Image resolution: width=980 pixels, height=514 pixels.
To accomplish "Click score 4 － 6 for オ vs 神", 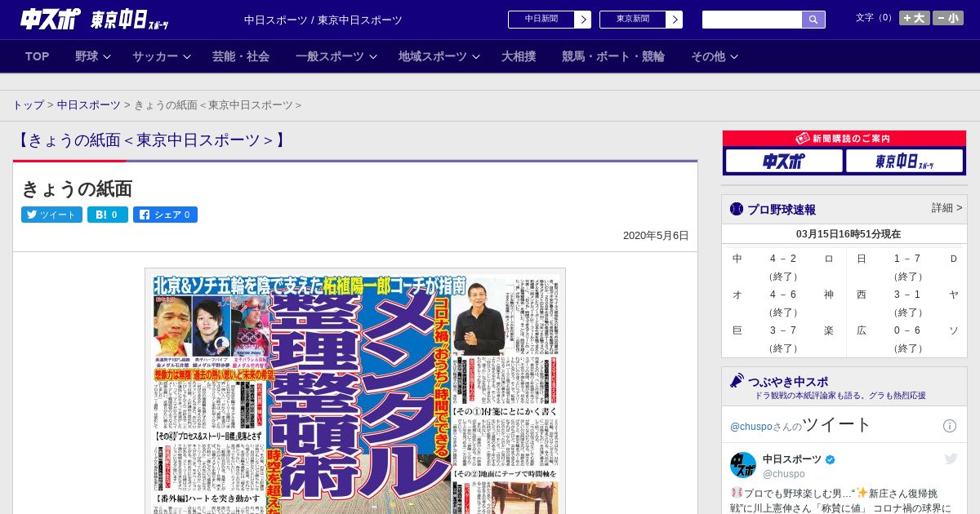I will [x=783, y=295].
